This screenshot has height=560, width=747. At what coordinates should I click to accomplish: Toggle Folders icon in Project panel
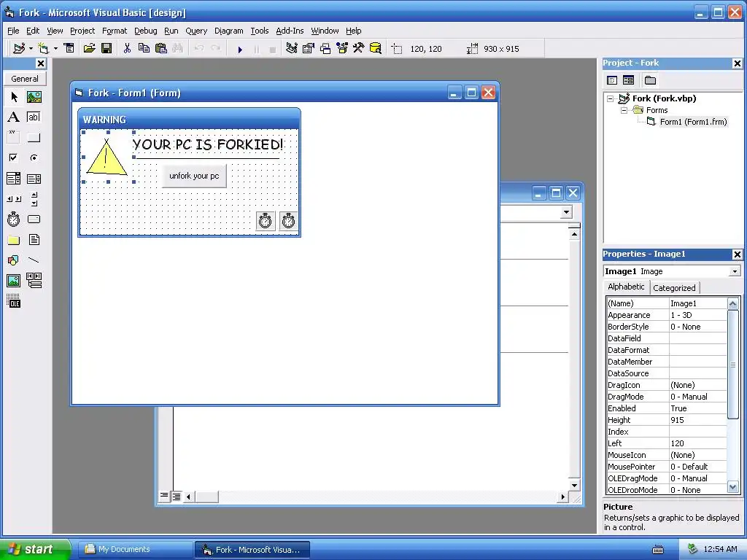650,80
